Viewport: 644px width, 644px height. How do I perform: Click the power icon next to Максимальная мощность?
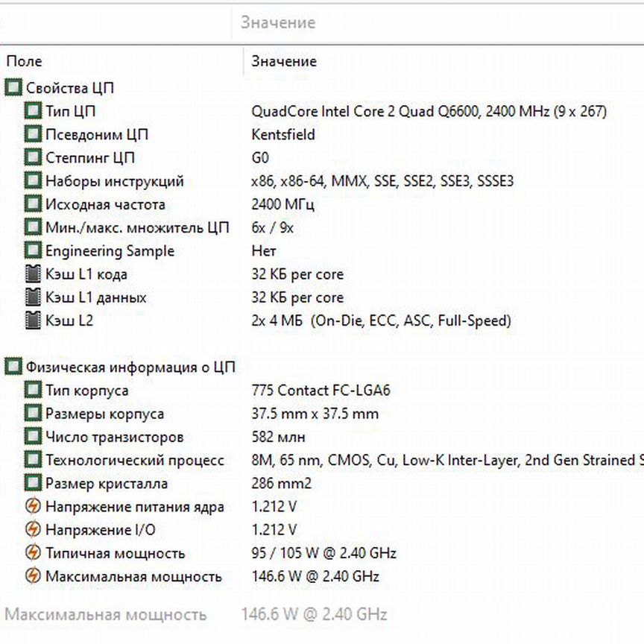pos(33,576)
